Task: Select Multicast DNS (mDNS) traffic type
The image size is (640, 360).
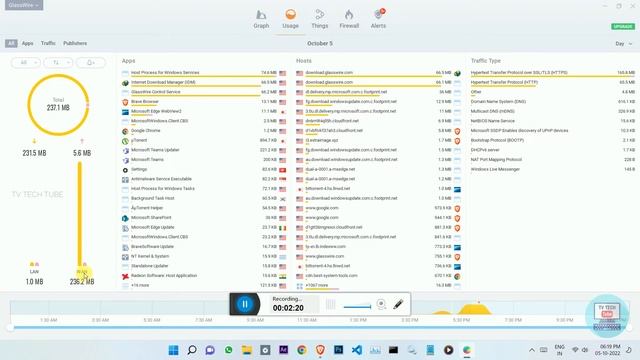Action: pos(553,111)
